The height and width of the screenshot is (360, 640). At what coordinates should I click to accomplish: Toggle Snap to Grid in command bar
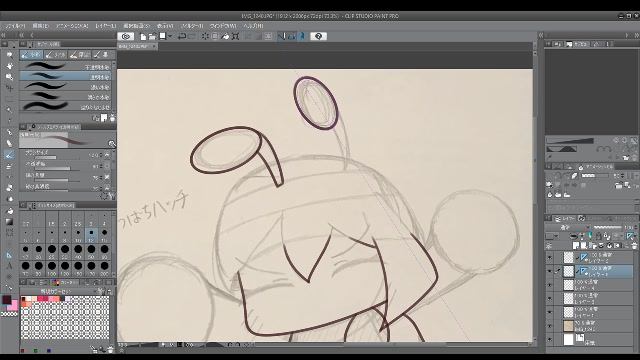coord(302,36)
